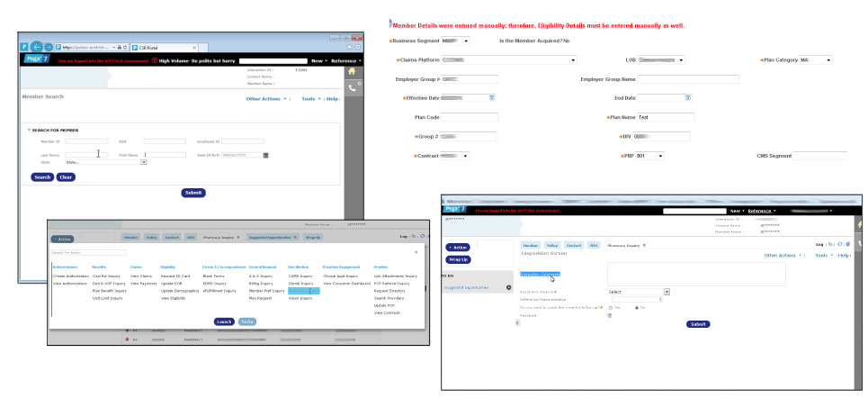868x398 pixels.
Task: Select Yes for create issue for follow-up
Action: (610, 307)
